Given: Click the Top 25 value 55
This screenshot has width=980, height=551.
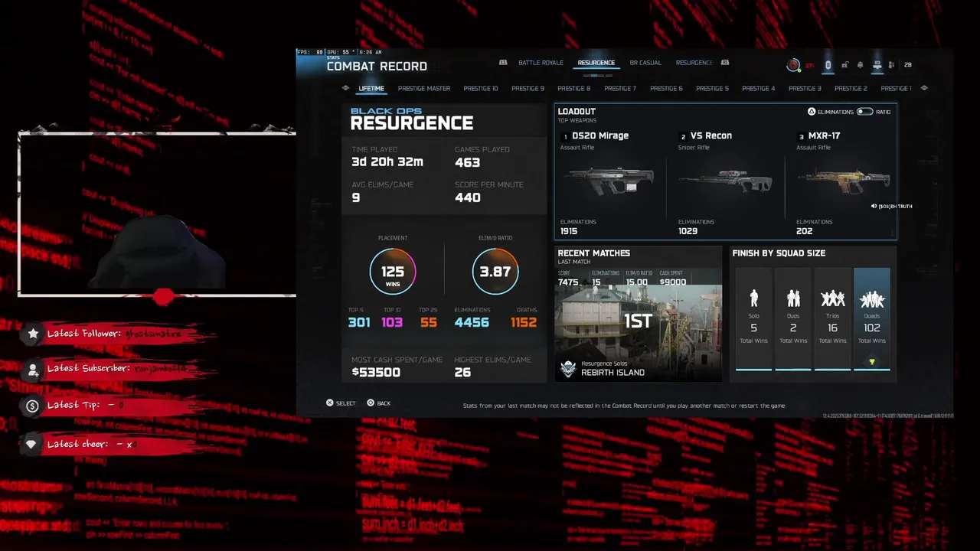Looking at the screenshot, I should tap(429, 322).
